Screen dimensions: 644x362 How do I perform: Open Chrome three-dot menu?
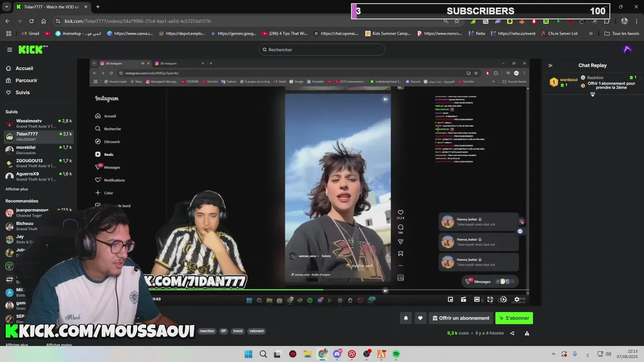click(x=636, y=21)
